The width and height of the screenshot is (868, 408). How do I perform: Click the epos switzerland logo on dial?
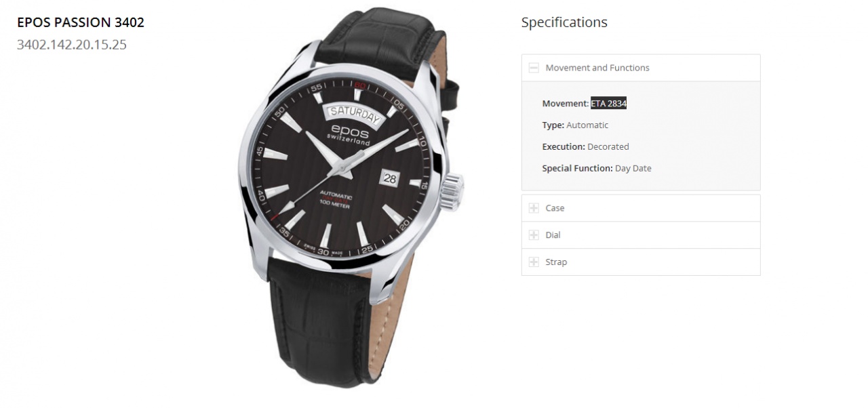[347, 136]
